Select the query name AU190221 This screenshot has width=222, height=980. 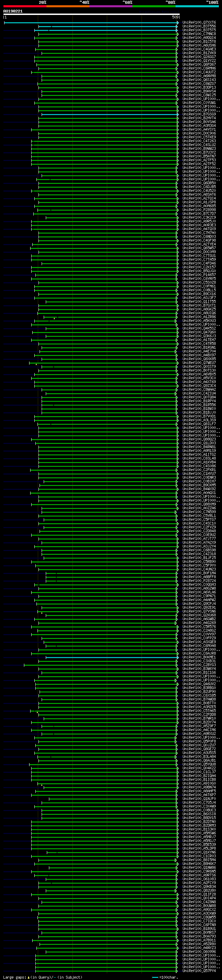[13, 11]
